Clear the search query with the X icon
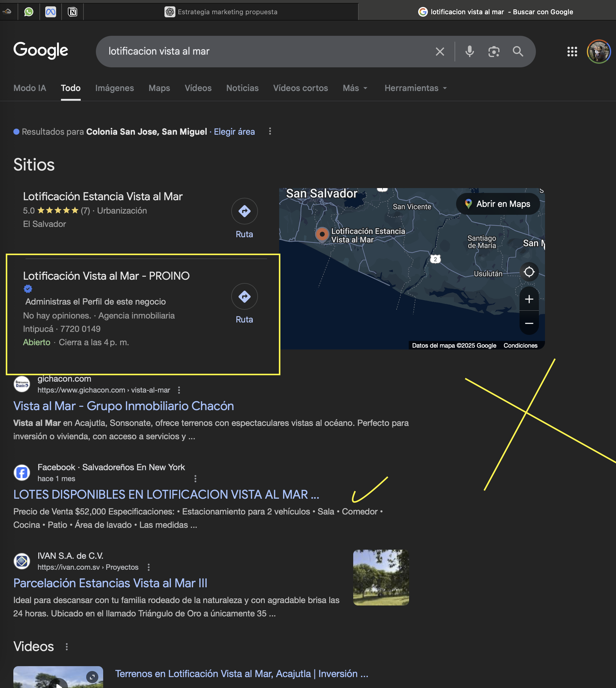 (x=440, y=52)
